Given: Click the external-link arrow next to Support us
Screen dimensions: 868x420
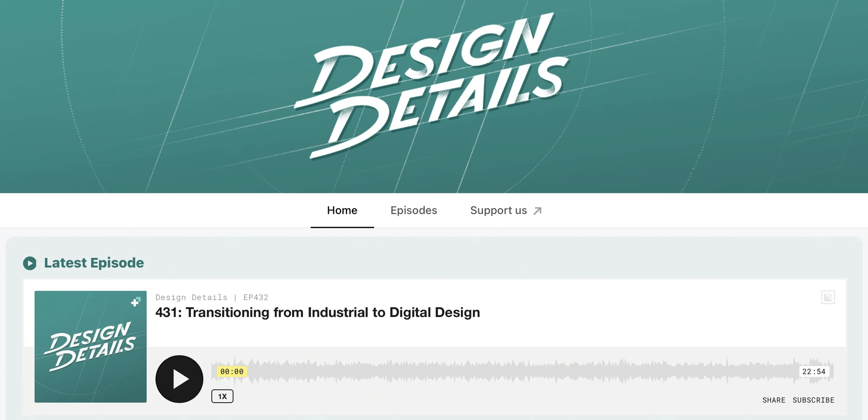Looking at the screenshot, I should click(x=537, y=210).
